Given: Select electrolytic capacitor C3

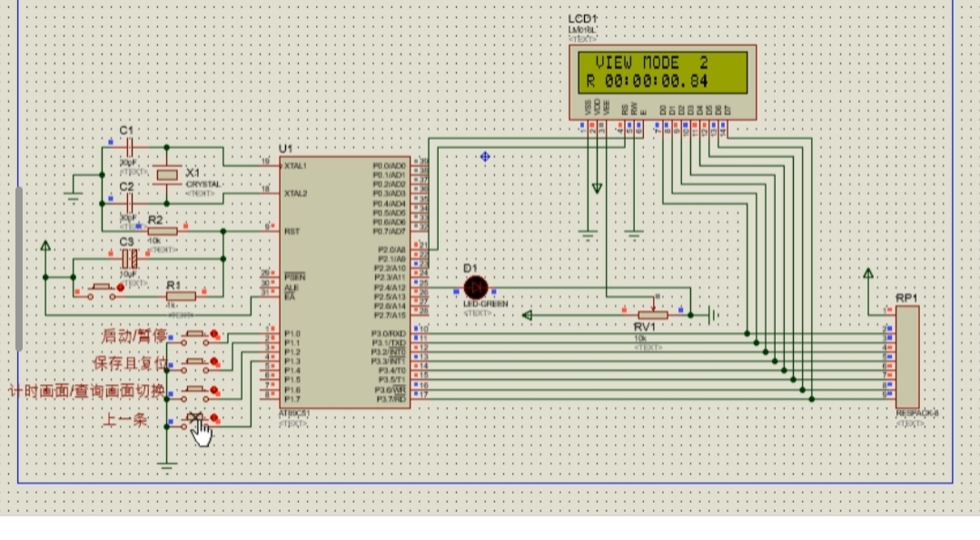Looking at the screenshot, I should 129,258.
